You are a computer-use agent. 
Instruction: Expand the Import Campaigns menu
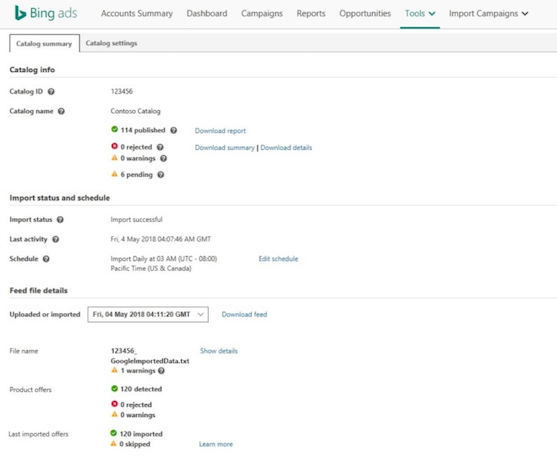point(488,13)
